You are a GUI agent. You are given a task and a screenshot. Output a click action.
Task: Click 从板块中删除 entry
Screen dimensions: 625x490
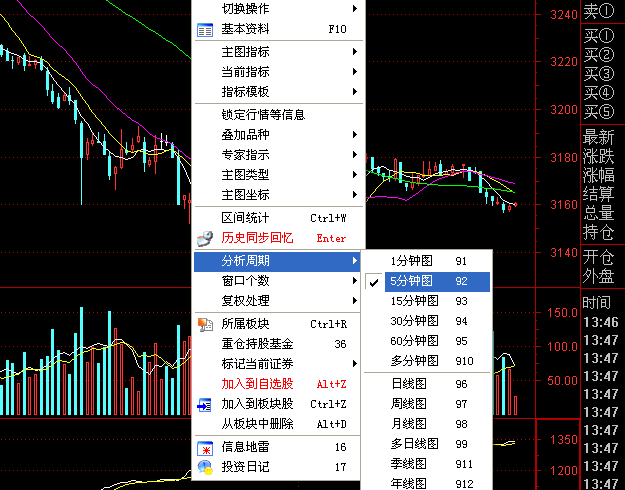coord(278,424)
